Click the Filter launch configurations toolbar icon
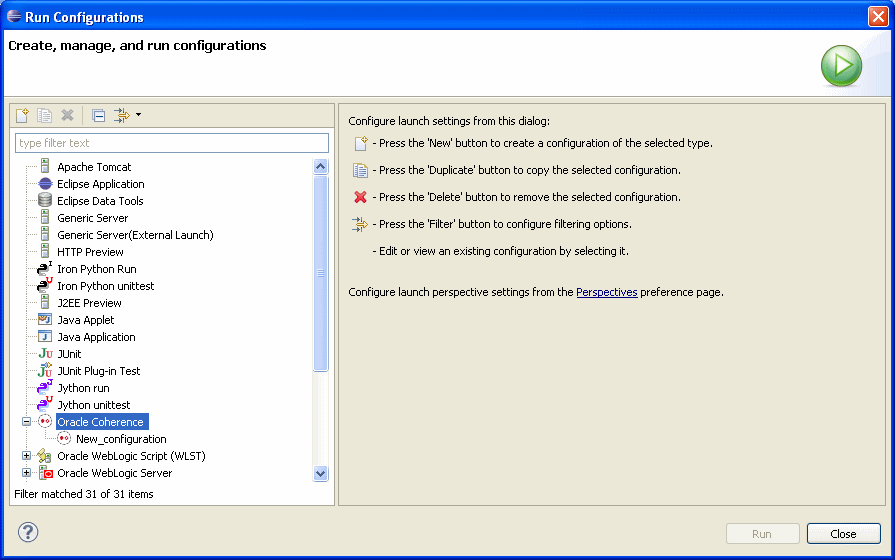This screenshot has height=560, width=895. pos(122,115)
